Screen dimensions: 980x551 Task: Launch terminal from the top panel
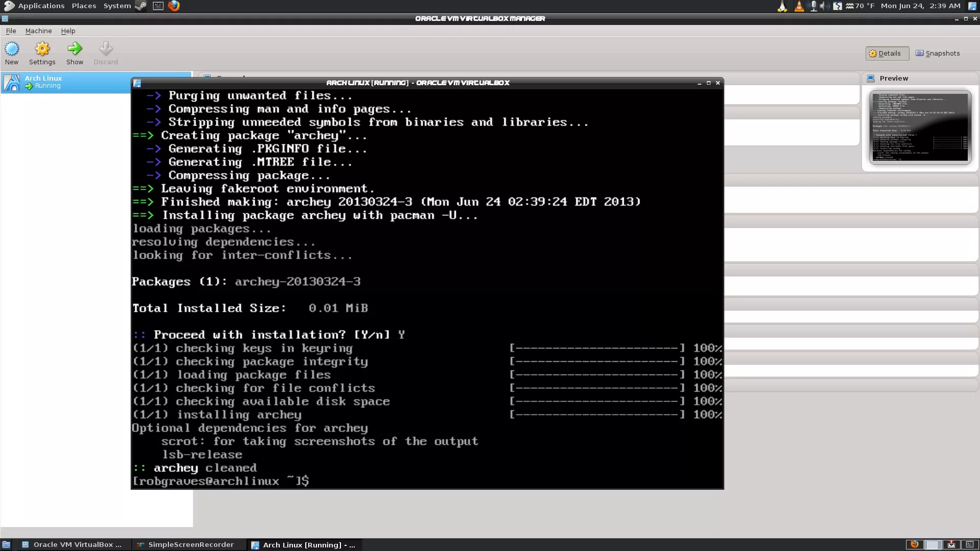[158, 6]
